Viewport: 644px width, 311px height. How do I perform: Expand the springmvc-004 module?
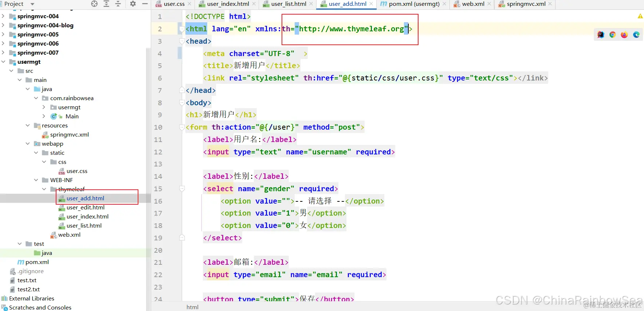(x=3, y=16)
